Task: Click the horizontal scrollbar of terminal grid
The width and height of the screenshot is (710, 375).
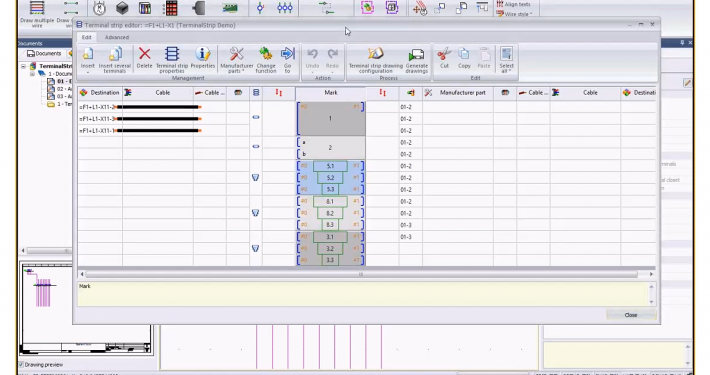Action: pos(361,274)
